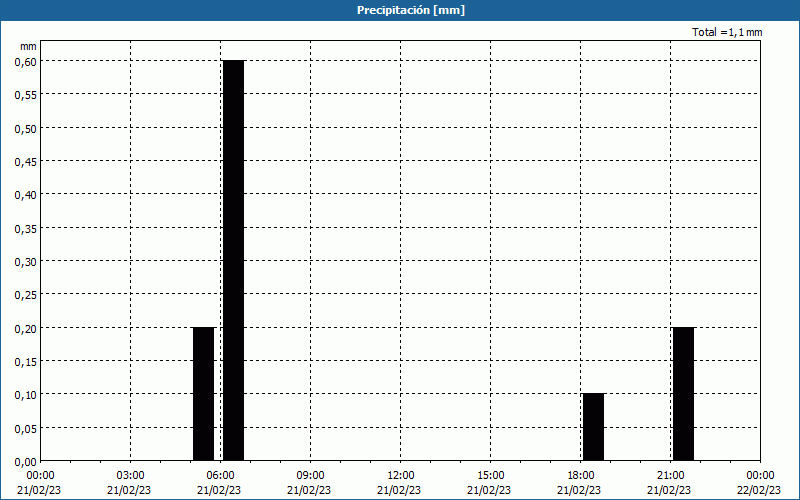This screenshot has width=800, height=500.
Task: Click the 0,05 y-axis label
Action: pyautogui.click(x=26, y=428)
